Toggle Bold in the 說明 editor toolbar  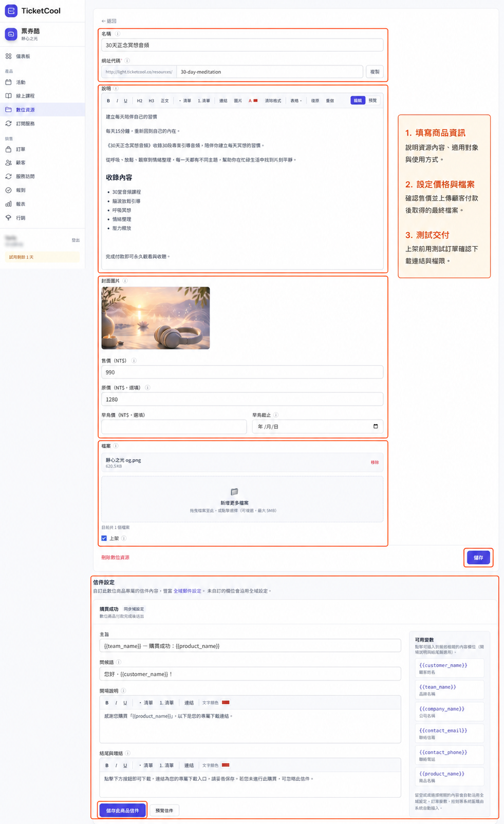(x=108, y=101)
